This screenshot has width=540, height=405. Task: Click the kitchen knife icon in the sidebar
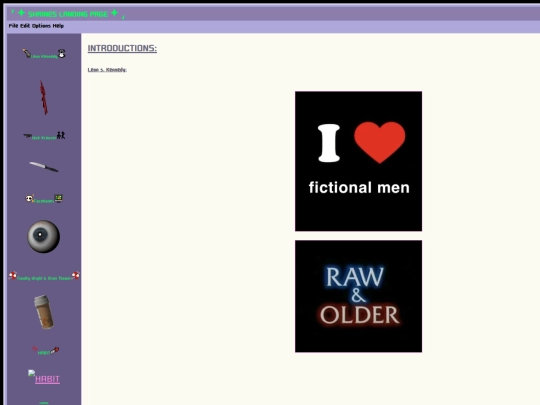44,167
